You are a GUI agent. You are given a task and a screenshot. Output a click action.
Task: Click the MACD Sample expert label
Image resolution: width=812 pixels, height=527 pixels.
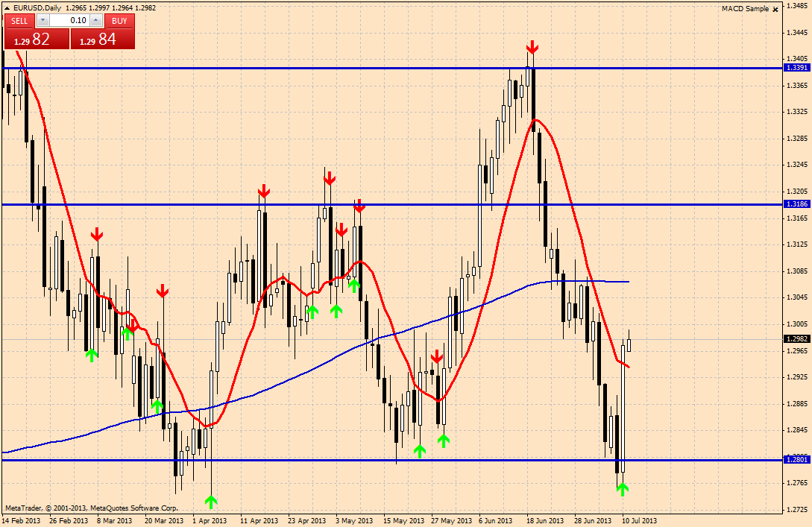pos(745,9)
